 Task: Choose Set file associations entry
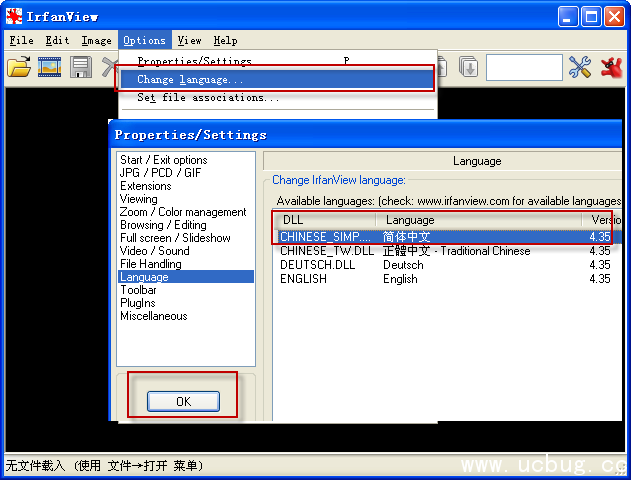pyautogui.click(x=277, y=97)
